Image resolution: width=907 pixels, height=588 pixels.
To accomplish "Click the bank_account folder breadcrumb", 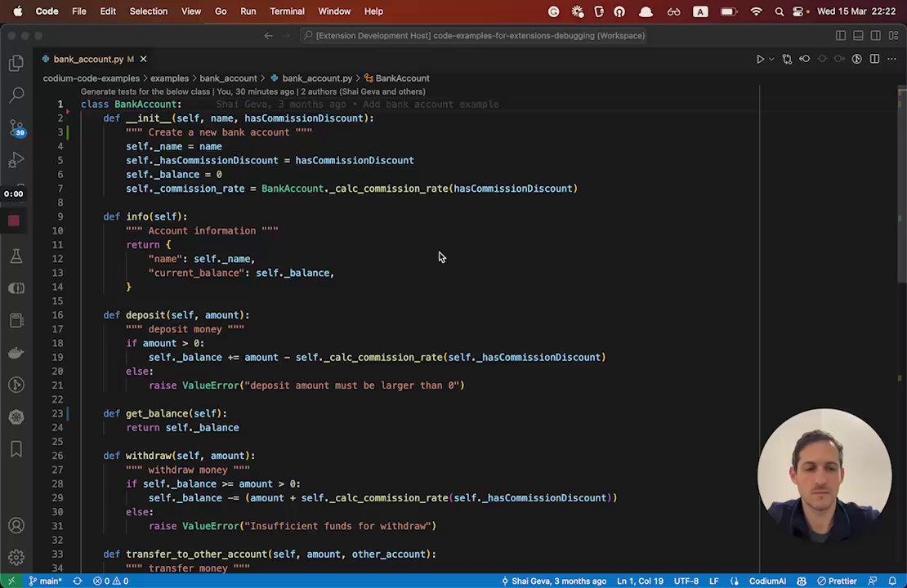I will (x=228, y=78).
